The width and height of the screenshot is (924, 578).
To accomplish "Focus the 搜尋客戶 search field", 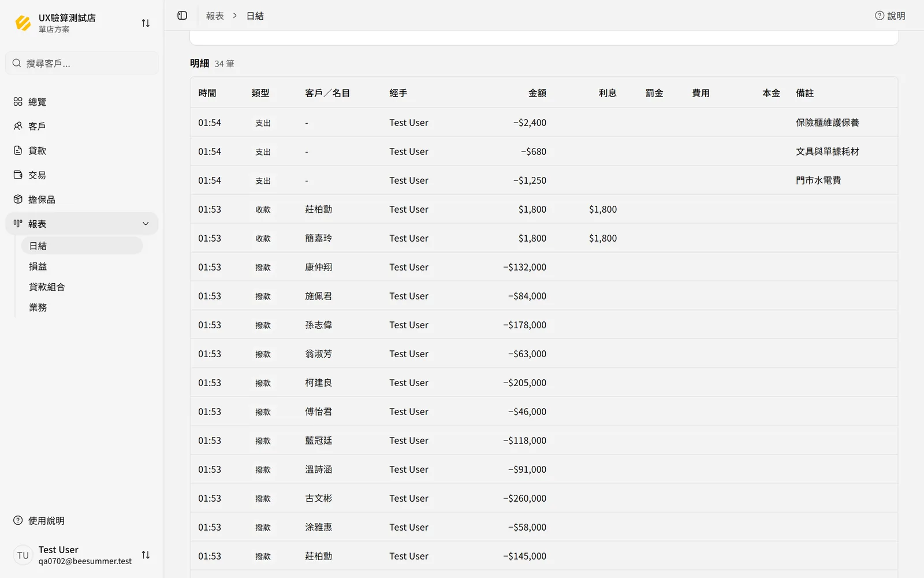I will point(81,63).
